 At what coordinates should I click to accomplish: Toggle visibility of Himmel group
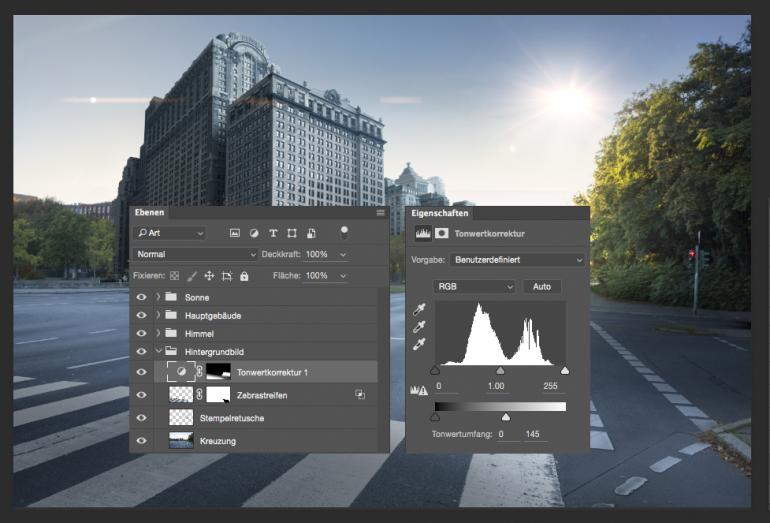coord(141,333)
